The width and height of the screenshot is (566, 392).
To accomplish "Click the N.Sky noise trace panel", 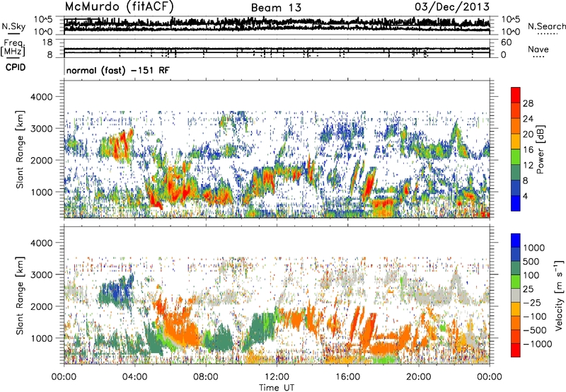I will (x=277, y=25).
